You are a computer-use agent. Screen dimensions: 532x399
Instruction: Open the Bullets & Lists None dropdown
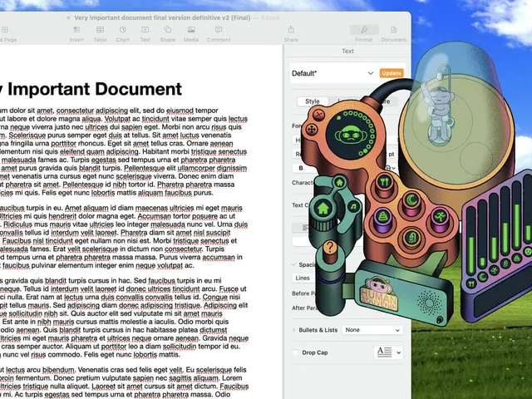click(372, 330)
